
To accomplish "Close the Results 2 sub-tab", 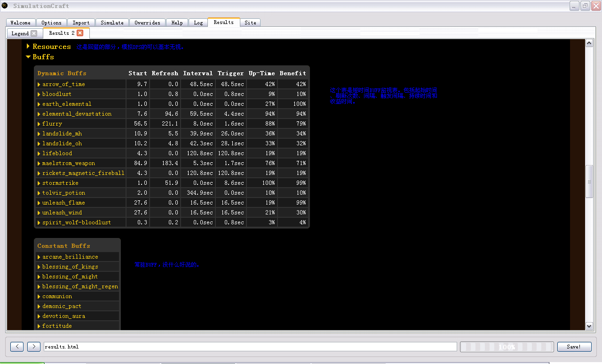I will 80,33.
